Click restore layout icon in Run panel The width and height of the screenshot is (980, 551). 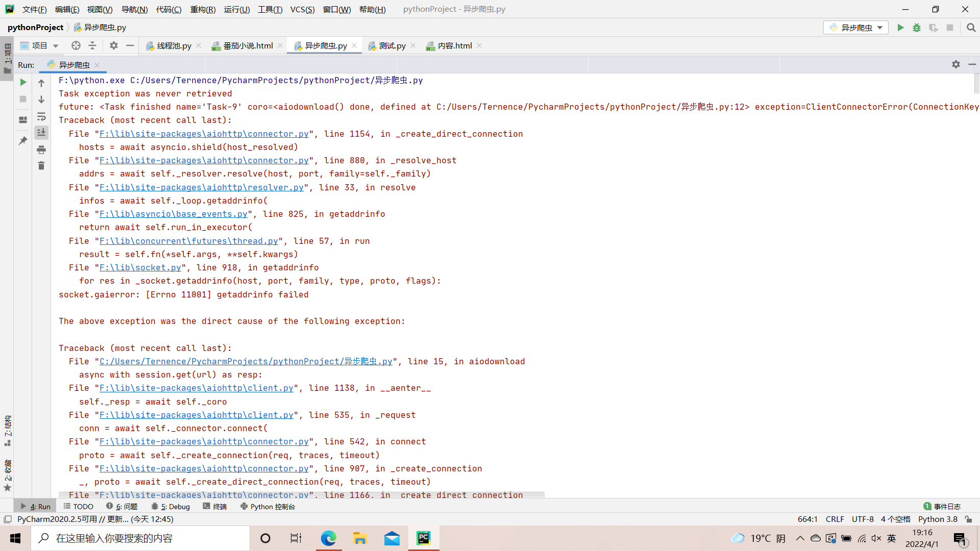(23, 120)
